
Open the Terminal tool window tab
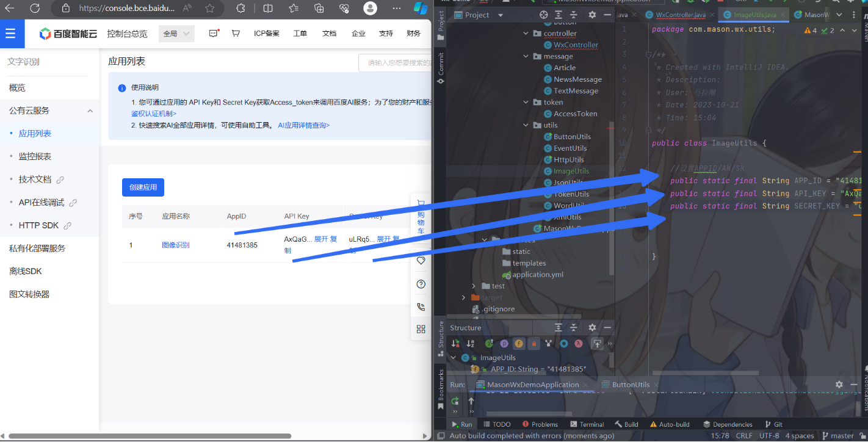pos(586,424)
